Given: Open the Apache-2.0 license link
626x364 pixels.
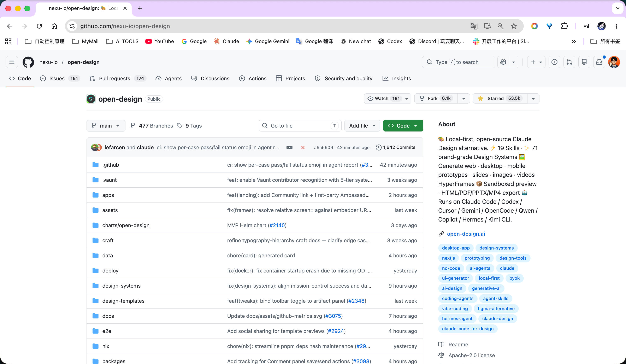Looking at the screenshot, I should click(x=472, y=355).
